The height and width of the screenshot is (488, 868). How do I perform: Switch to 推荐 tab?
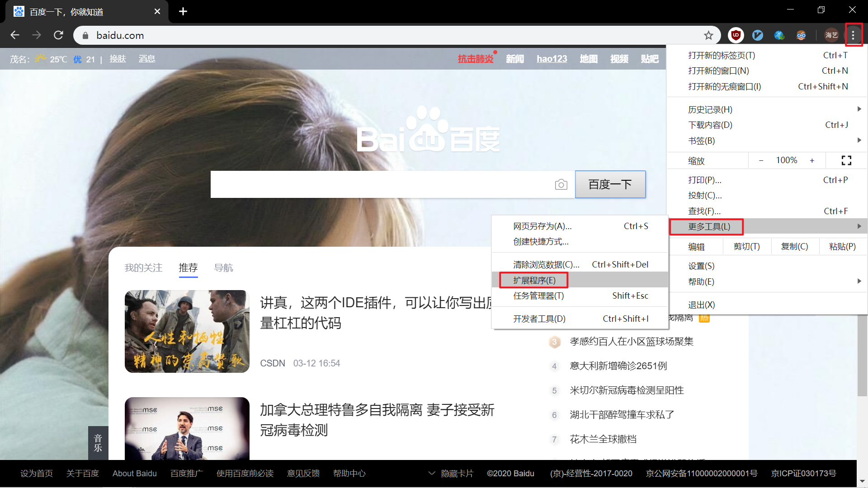click(x=188, y=268)
